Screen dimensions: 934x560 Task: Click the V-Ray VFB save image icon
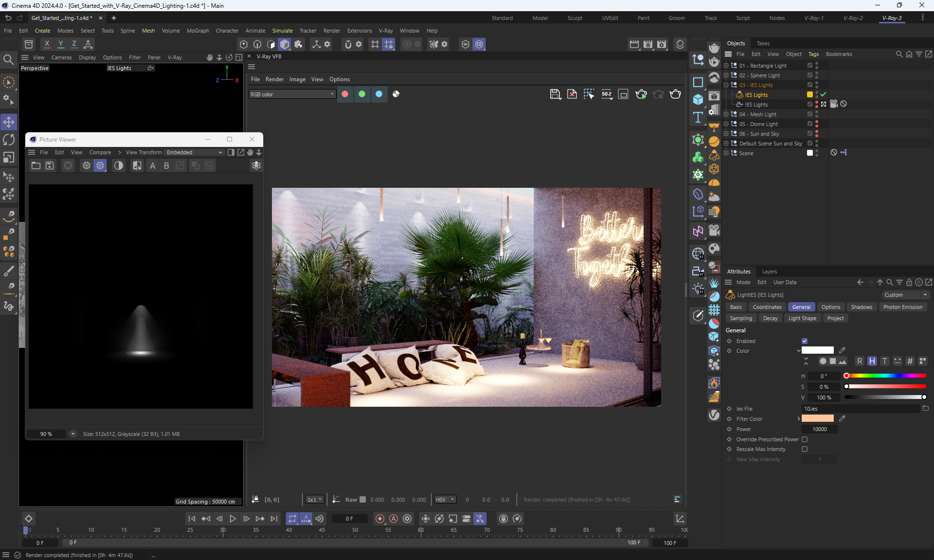555,94
